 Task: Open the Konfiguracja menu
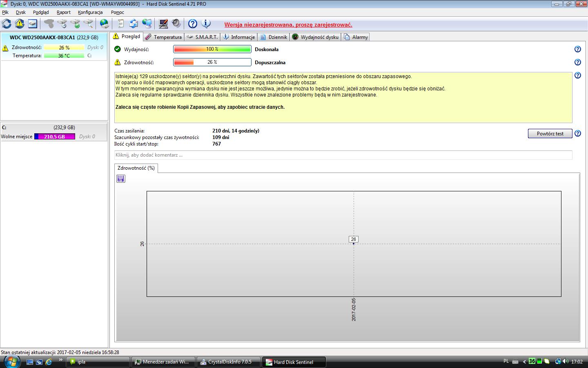(x=90, y=12)
